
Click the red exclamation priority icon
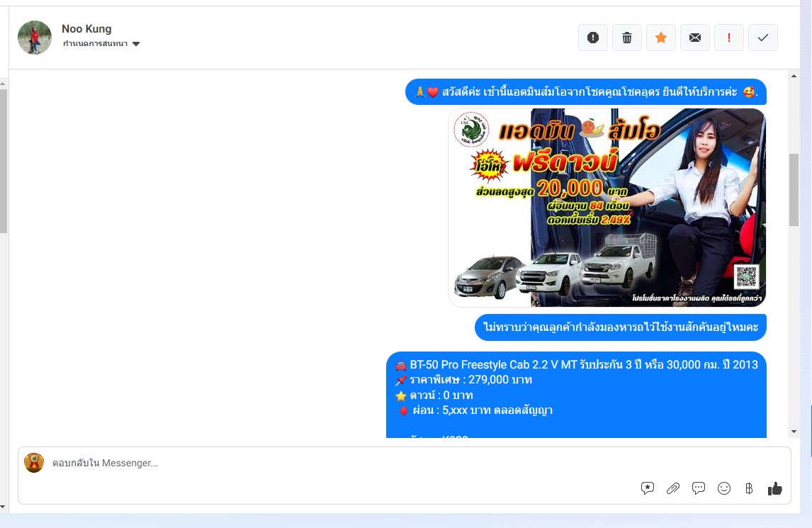[x=729, y=38]
